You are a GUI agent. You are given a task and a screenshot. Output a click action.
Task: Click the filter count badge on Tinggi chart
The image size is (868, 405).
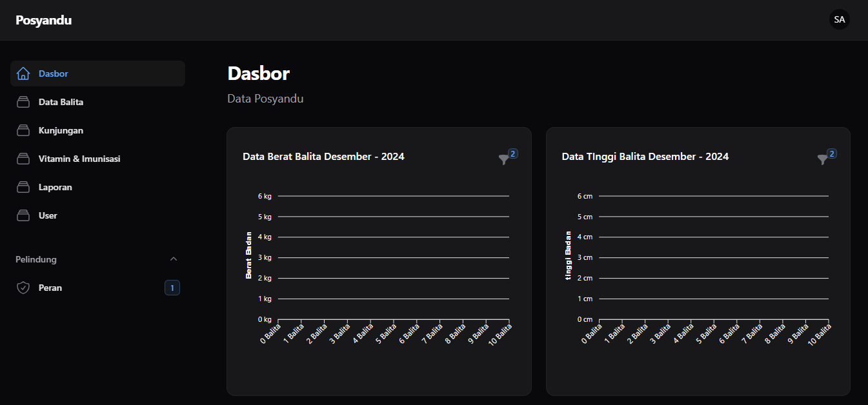point(832,153)
